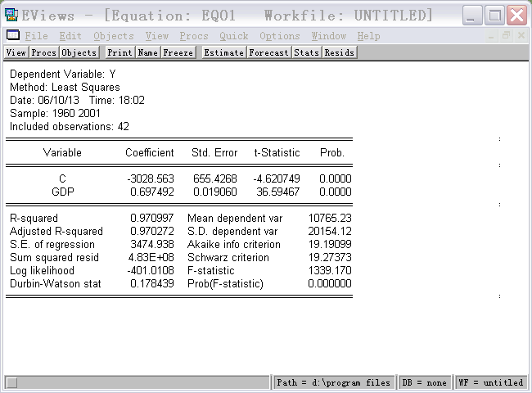Click the Estimate button
532x393 pixels.
click(x=223, y=52)
